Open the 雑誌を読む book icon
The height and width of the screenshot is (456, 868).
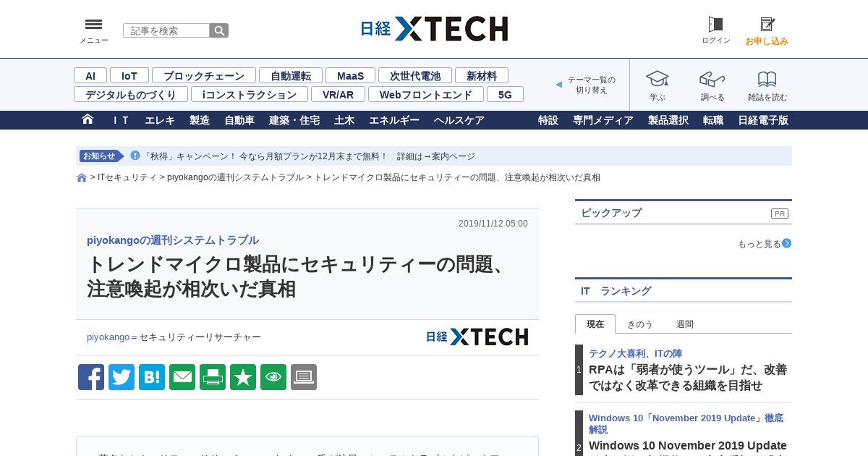coord(767,79)
